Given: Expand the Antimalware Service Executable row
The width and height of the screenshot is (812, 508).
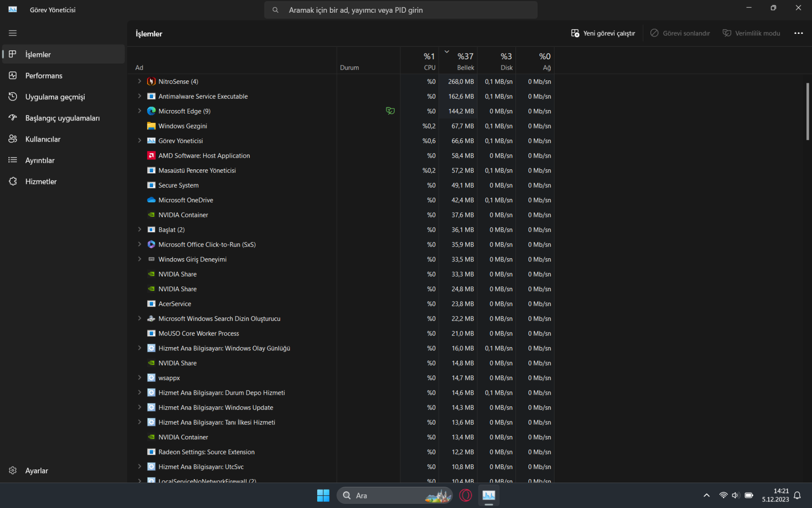Looking at the screenshot, I should coord(140,96).
